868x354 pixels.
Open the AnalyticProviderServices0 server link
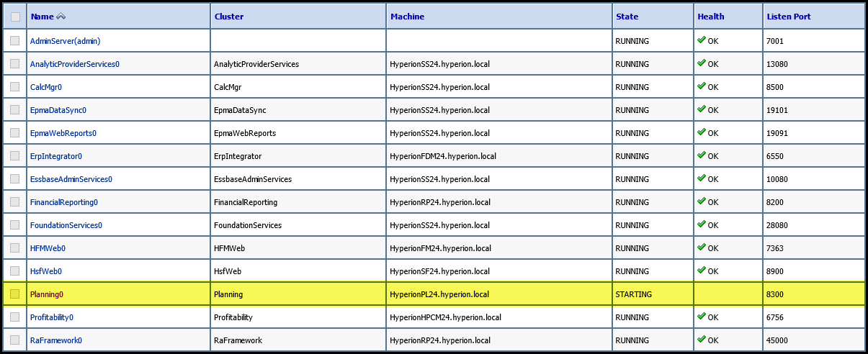(75, 64)
